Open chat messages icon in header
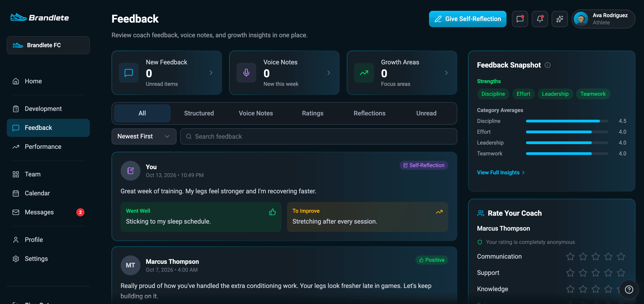644x304 pixels. pyautogui.click(x=520, y=19)
